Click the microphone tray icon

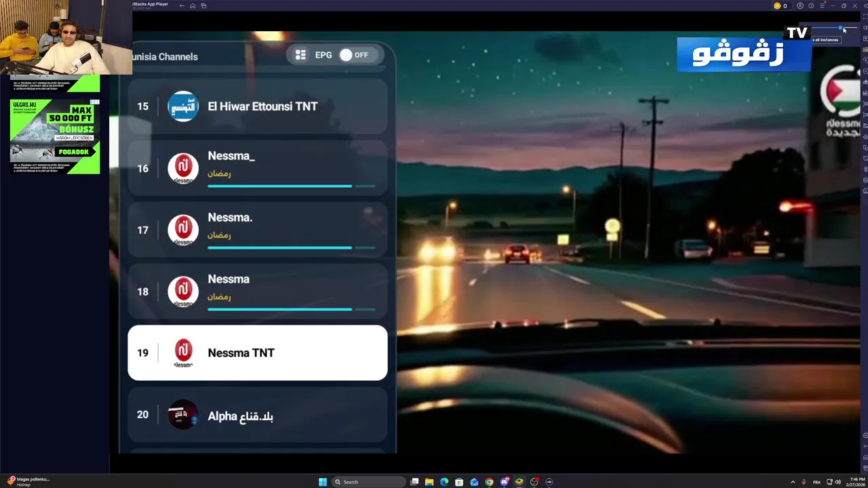pyautogui.click(x=804, y=482)
